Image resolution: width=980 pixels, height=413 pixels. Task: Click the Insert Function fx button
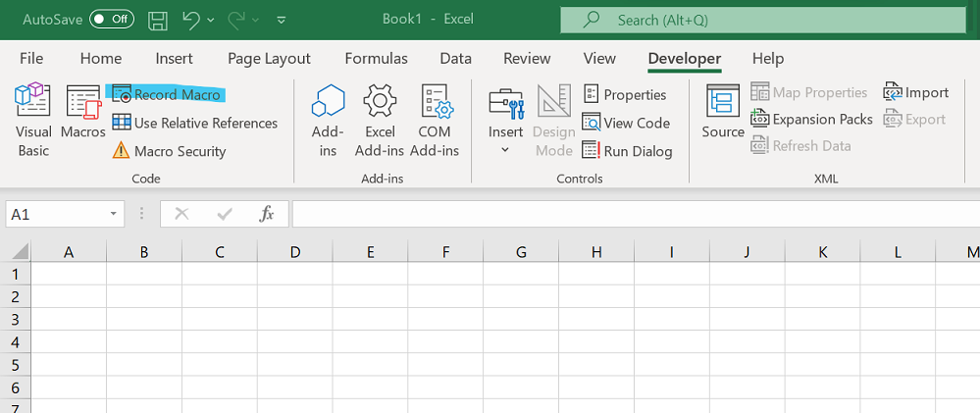point(266,214)
